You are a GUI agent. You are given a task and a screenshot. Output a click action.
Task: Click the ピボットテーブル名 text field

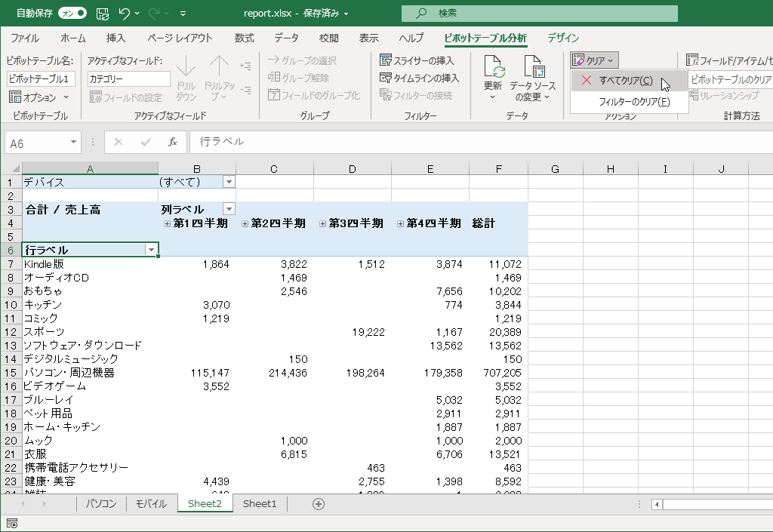pos(41,78)
